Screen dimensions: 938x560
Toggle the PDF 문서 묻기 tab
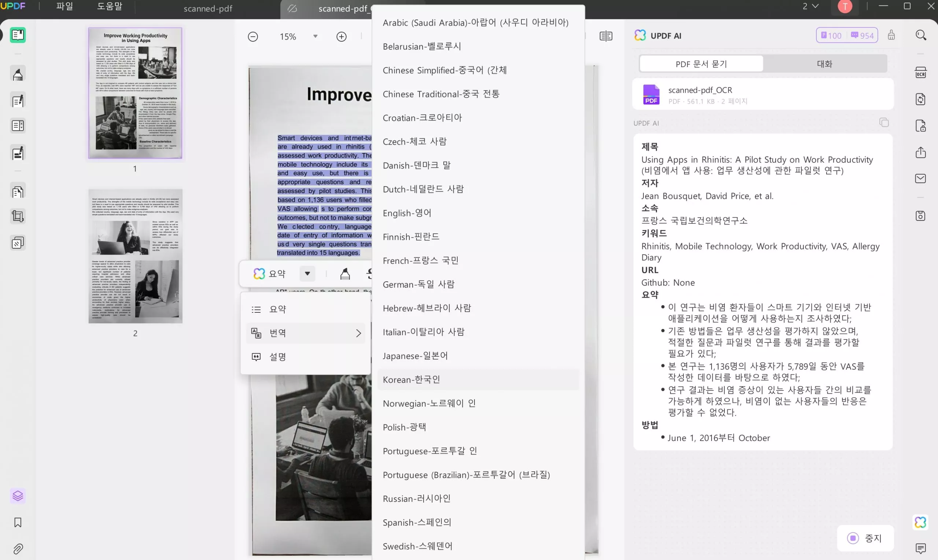pyautogui.click(x=701, y=63)
